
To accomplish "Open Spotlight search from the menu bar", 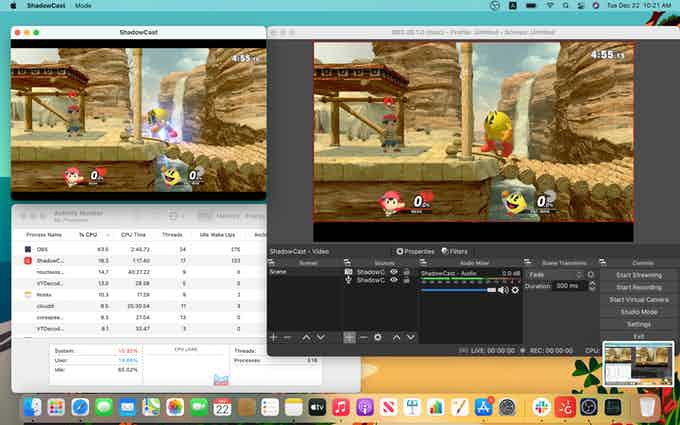I will [566, 6].
